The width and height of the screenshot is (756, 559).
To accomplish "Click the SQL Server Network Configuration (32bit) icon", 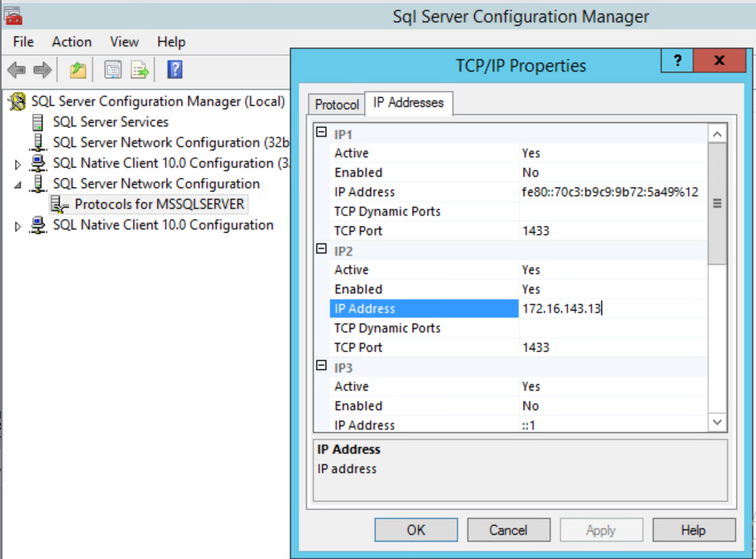I will pyautogui.click(x=38, y=143).
